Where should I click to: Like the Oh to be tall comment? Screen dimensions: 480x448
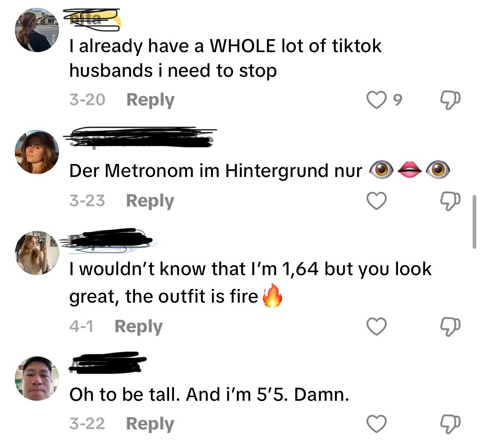[x=376, y=424]
